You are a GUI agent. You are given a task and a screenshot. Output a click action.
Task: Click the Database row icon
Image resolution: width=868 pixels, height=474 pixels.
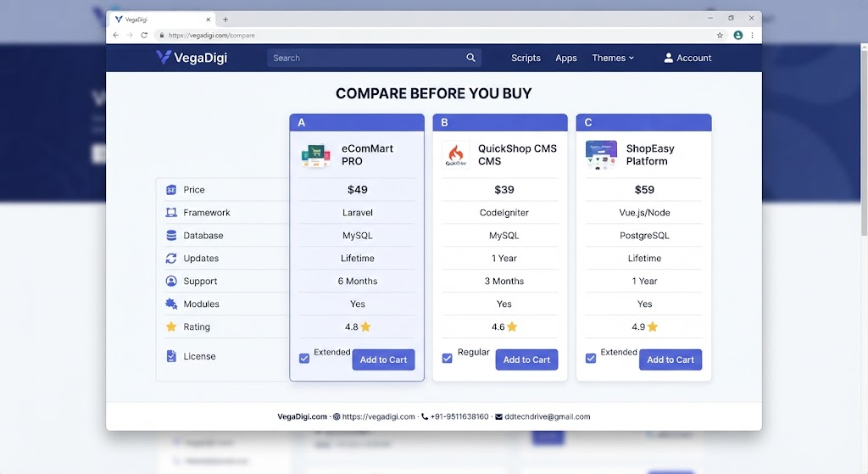click(171, 236)
